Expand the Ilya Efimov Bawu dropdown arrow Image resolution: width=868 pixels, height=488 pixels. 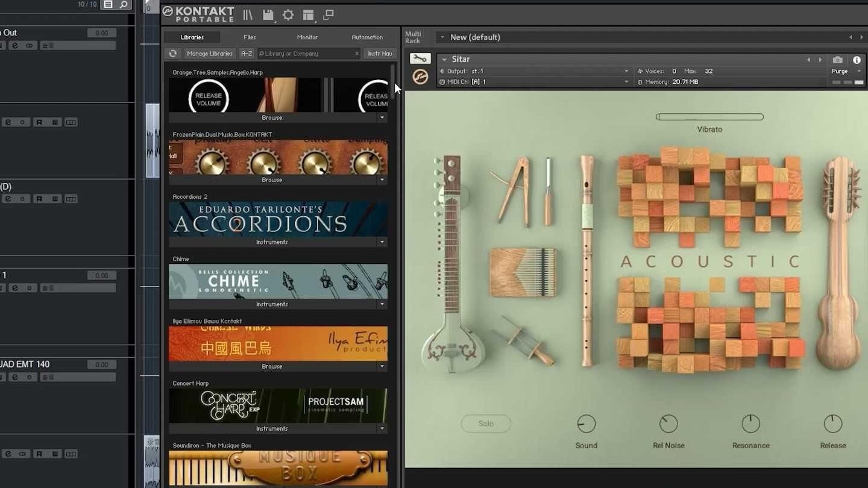click(382, 366)
